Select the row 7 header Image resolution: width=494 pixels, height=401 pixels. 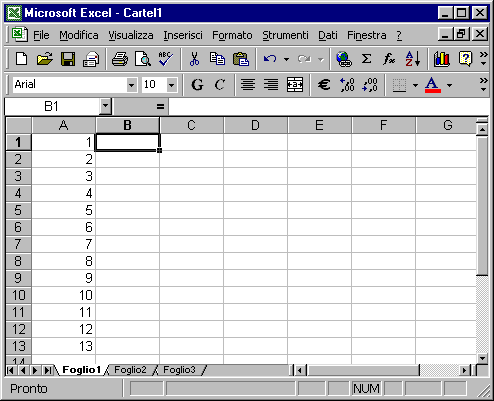[x=18, y=244]
